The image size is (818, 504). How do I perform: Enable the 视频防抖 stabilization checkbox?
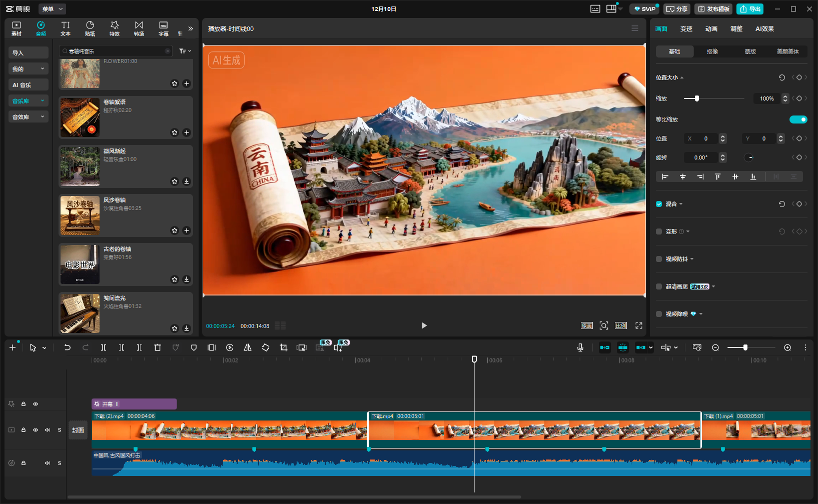click(x=659, y=259)
